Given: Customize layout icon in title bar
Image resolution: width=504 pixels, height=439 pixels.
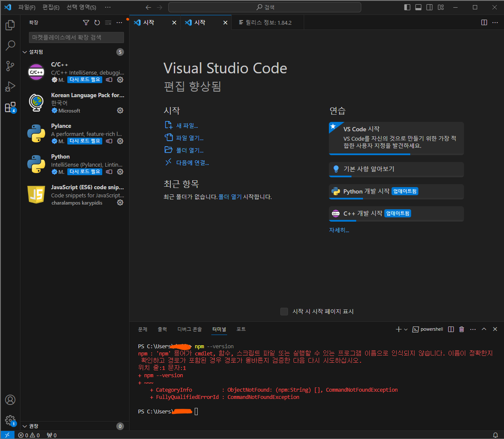Looking at the screenshot, I should tap(441, 7).
